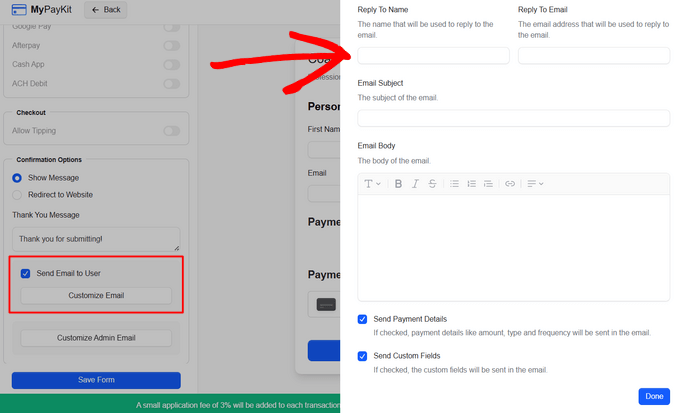Click the Done button

654,396
